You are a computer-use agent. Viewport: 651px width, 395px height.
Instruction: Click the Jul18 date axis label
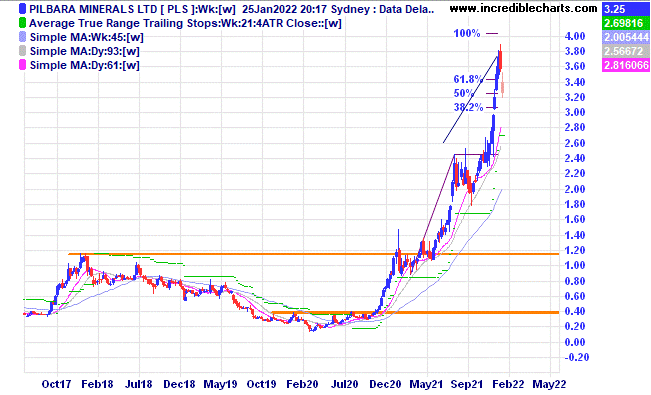click(x=139, y=384)
